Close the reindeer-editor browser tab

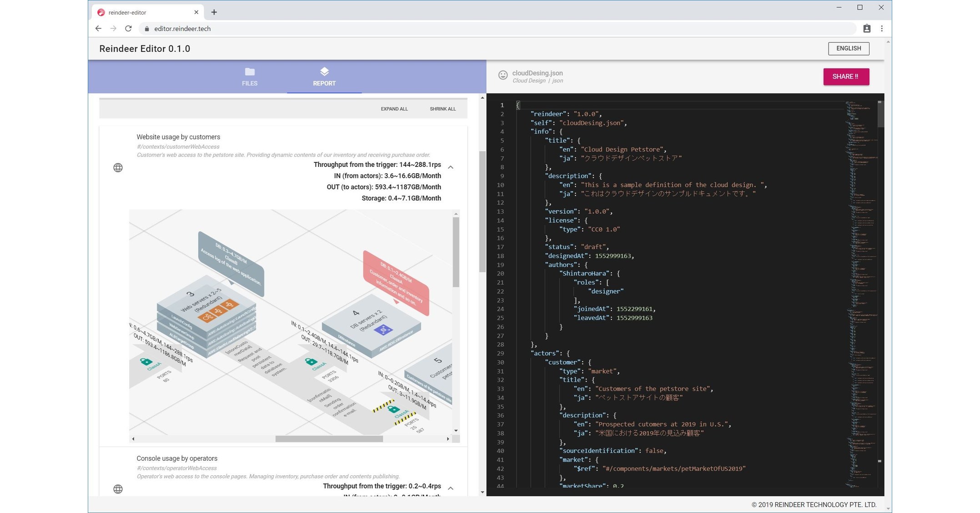click(x=196, y=12)
